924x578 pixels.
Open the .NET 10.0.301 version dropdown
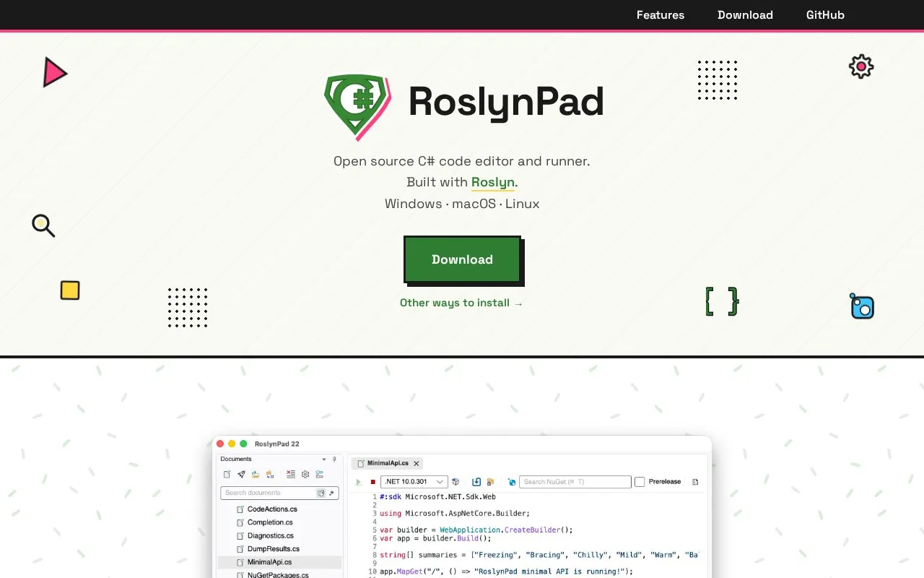(414, 482)
